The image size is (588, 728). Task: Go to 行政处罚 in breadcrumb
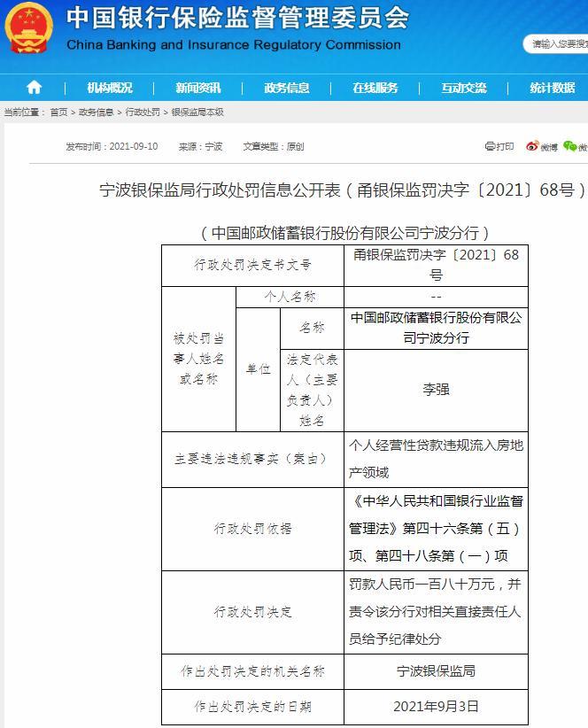click(x=143, y=112)
